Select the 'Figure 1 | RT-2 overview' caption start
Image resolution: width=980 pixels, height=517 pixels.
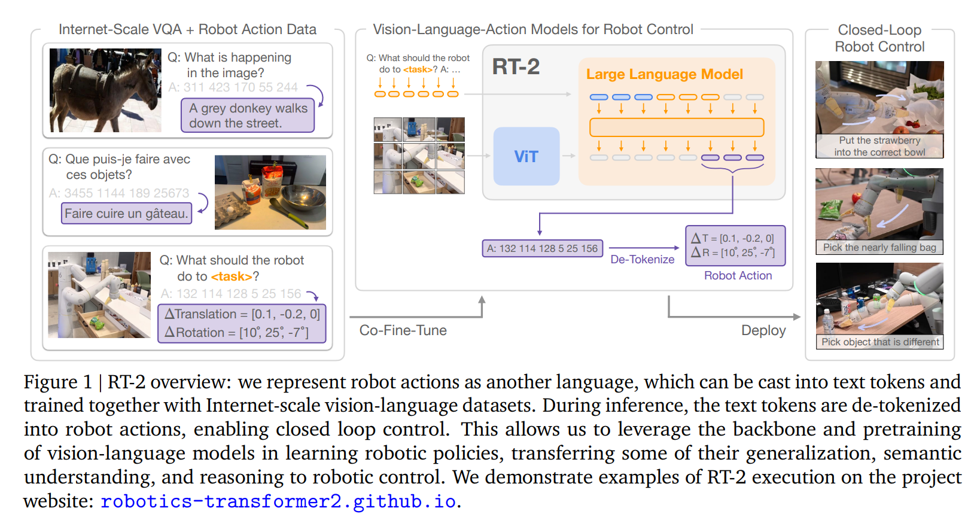[x=127, y=382]
